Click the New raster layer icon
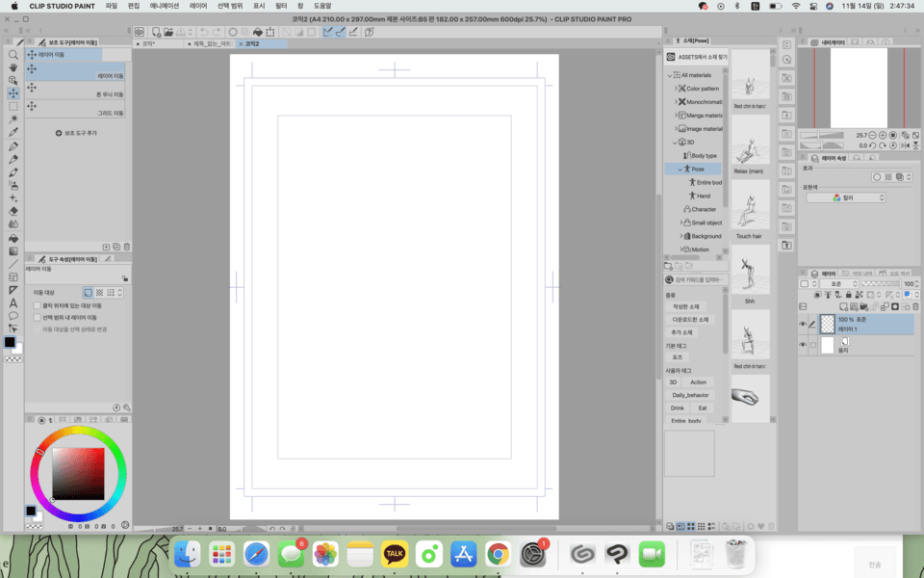 [x=844, y=306]
